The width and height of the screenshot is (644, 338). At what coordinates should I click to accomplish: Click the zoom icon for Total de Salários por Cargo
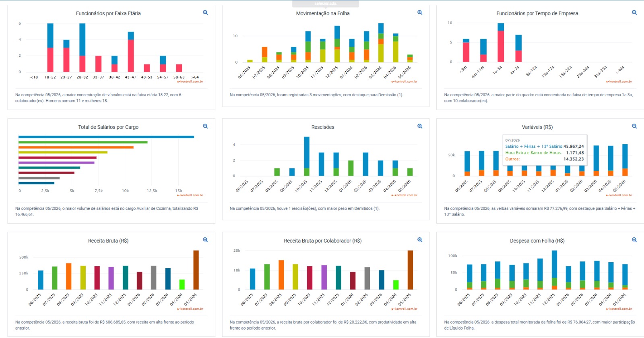pos(205,126)
